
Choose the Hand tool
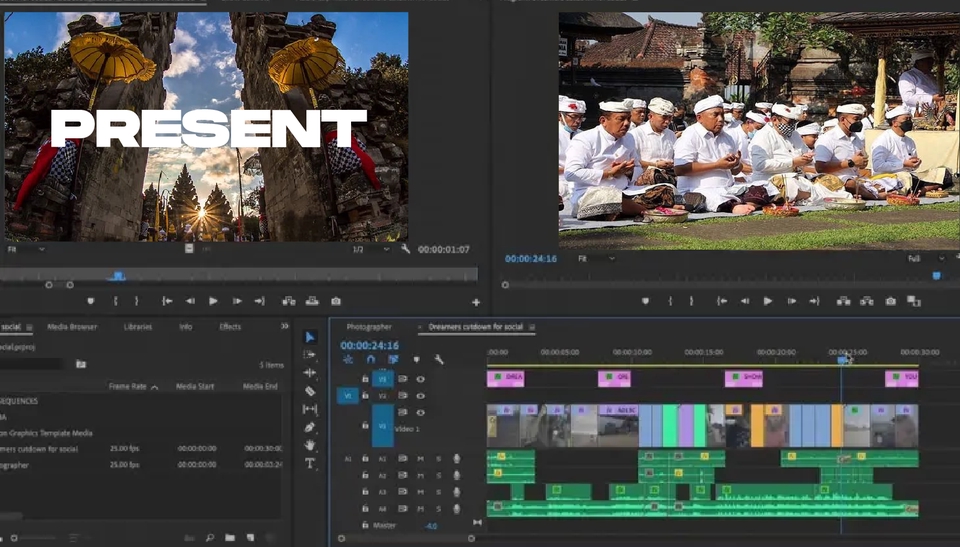[310, 445]
